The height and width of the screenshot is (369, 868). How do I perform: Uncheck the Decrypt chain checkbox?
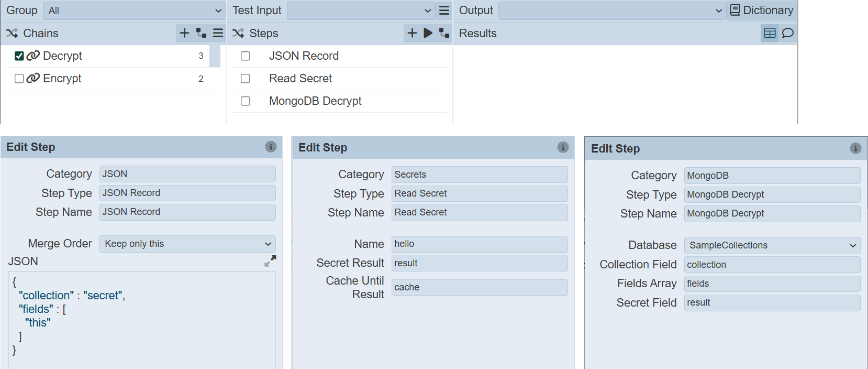pyautogui.click(x=19, y=56)
